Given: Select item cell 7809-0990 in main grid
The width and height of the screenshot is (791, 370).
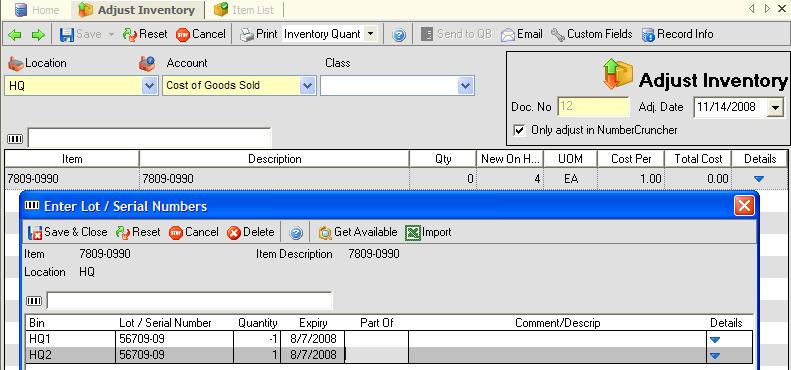Looking at the screenshot, I should click(72, 179).
